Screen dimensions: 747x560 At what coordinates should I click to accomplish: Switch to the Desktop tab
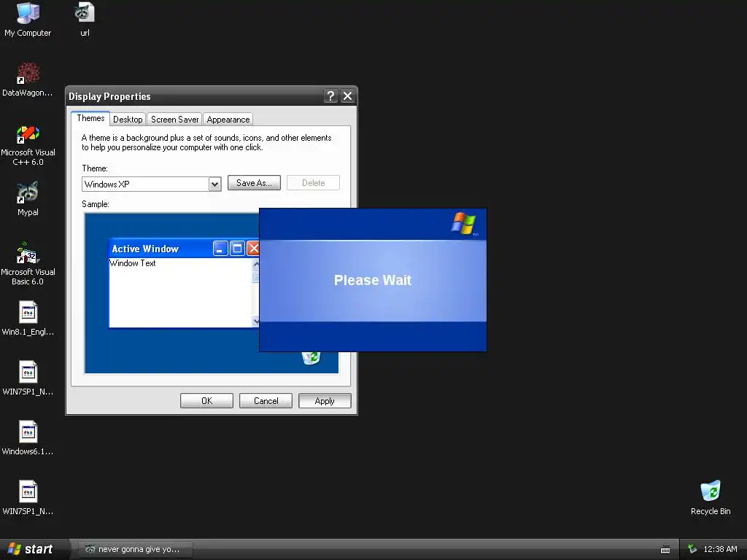click(x=128, y=120)
